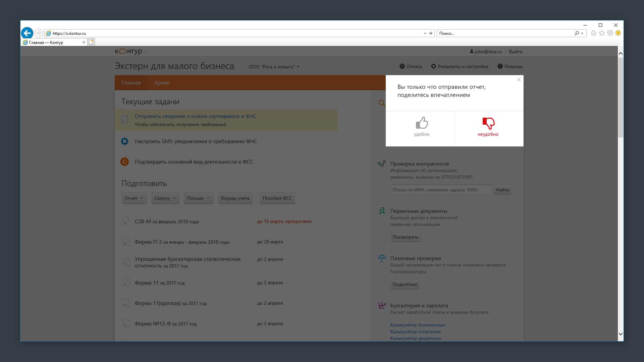Select the 'Главная' tab
This screenshot has height=362, width=644.
pyautogui.click(x=131, y=83)
